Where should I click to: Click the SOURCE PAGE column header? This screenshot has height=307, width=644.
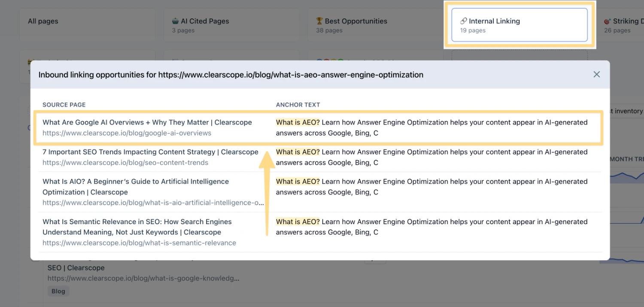click(64, 105)
